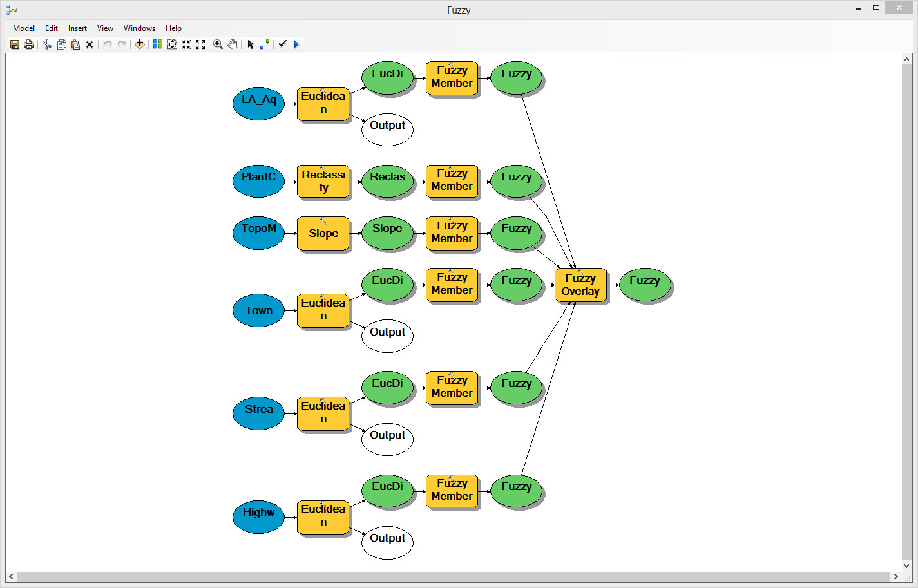The width and height of the screenshot is (918, 588).
Task: Select the Reclassify tool box
Action: (323, 181)
